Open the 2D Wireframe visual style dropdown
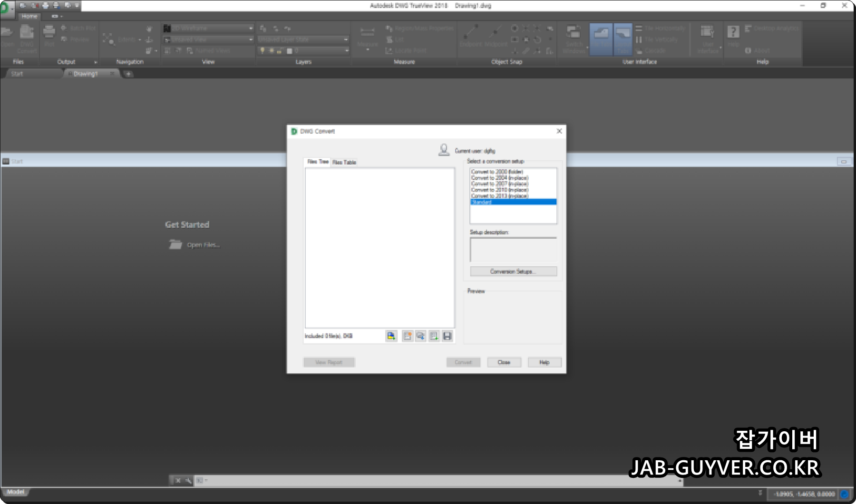 tap(208, 29)
